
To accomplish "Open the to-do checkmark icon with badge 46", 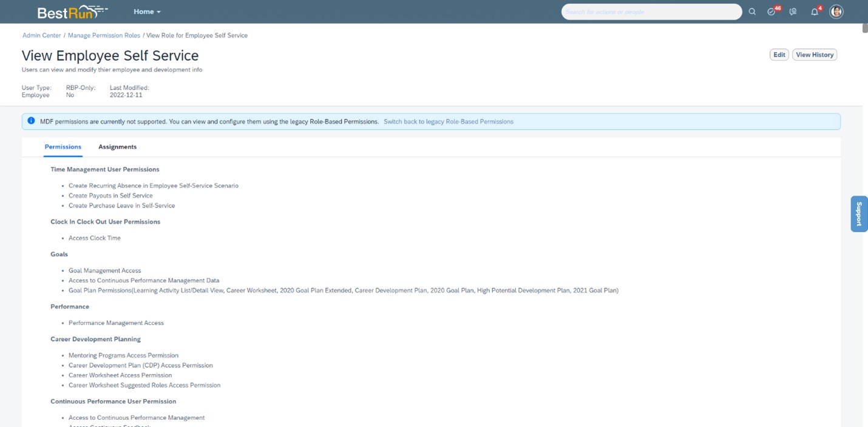I will 773,12.
